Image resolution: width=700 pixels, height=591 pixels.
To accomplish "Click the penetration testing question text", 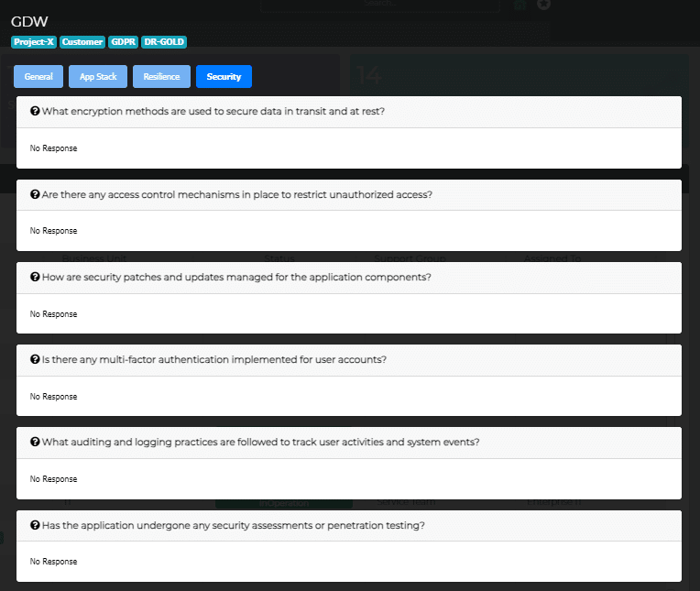I will point(233,525).
